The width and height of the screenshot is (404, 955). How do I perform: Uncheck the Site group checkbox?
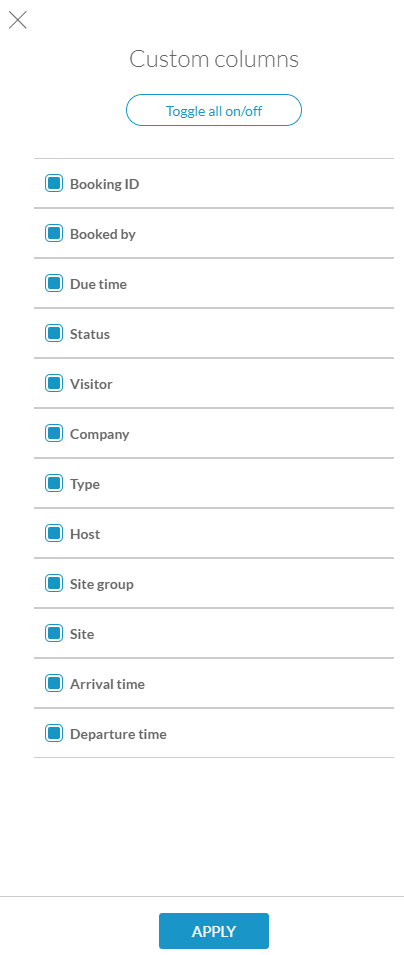pyautogui.click(x=54, y=583)
